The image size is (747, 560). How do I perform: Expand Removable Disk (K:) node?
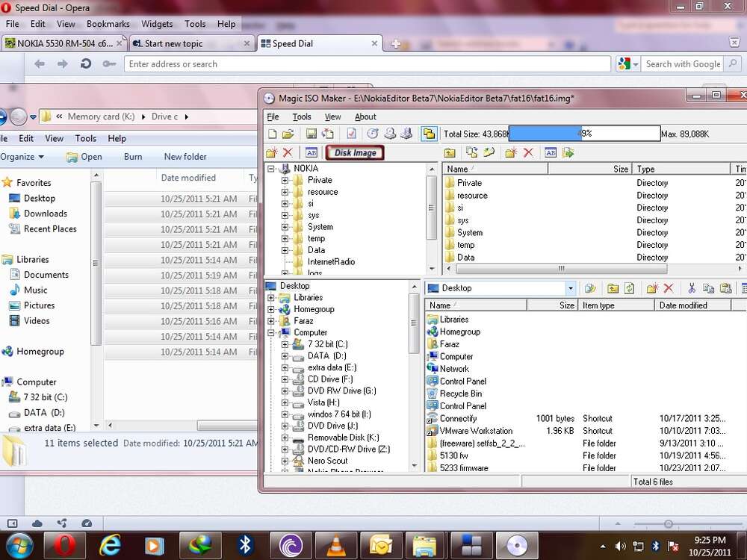point(285,438)
